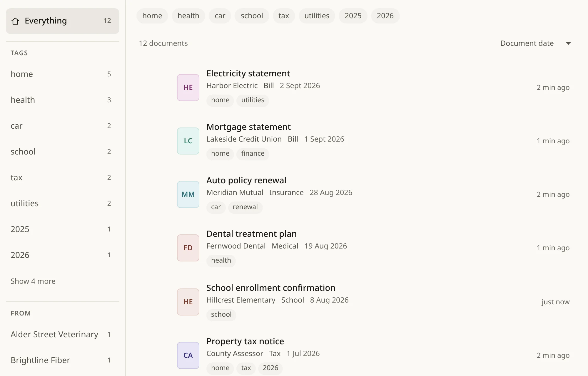Toggle the 2026 chip in top filter bar
This screenshot has width=588, height=376.
pyautogui.click(x=385, y=16)
